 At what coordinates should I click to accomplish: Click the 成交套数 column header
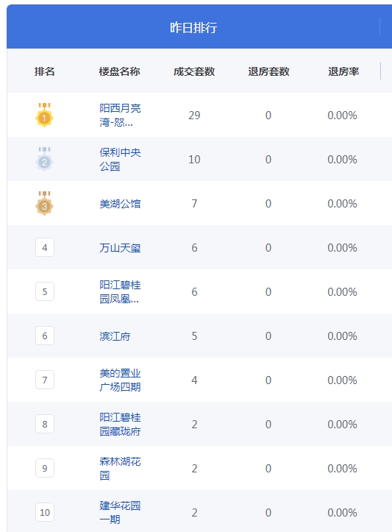(x=194, y=71)
